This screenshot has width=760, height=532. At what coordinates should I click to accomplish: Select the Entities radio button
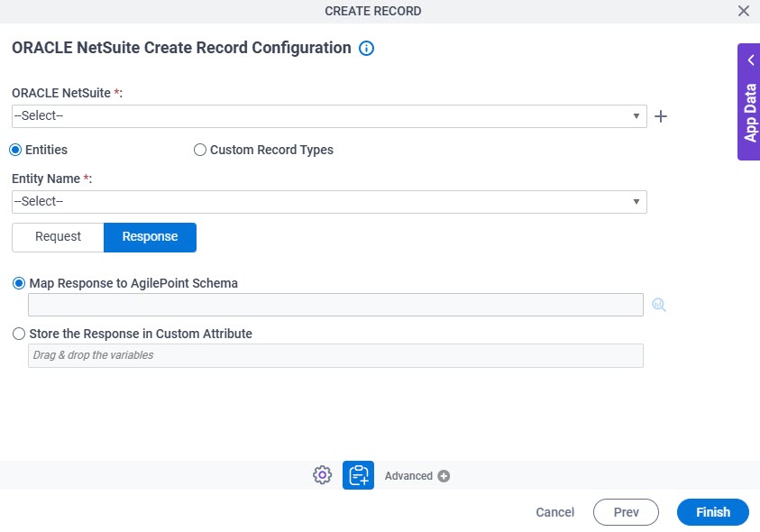(x=15, y=150)
